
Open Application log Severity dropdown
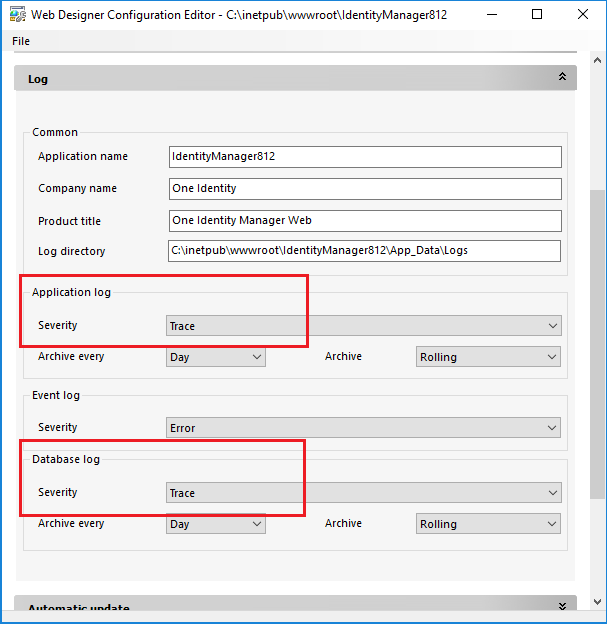[x=363, y=326]
